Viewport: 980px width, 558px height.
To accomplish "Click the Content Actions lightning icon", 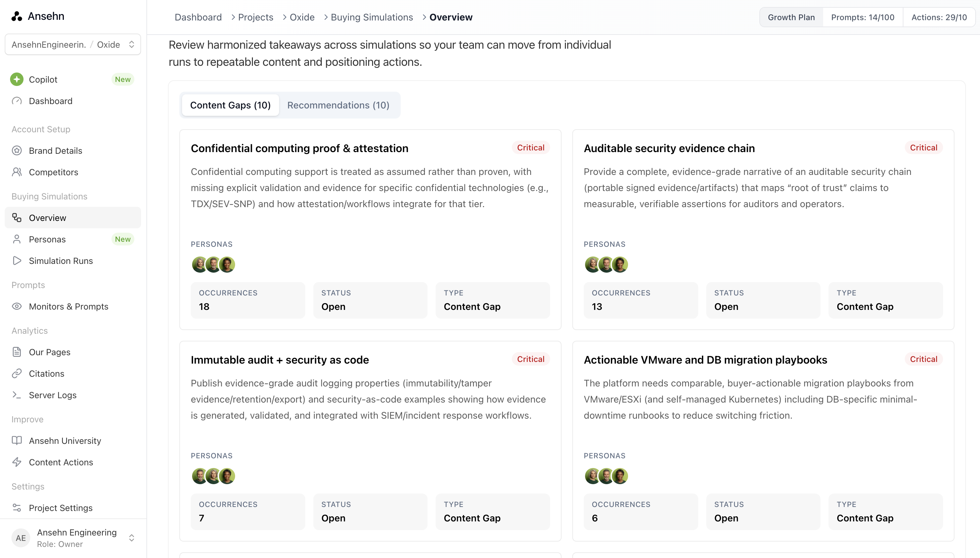I will (x=16, y=462).
